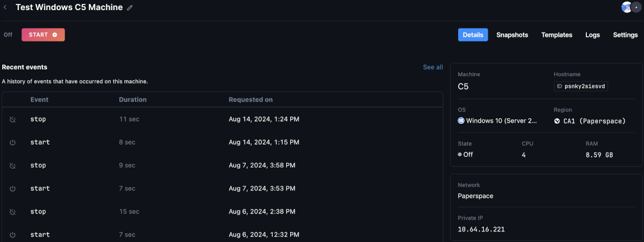Click the CA1 region shield icon
This screenshot has width=644, height=242.
click(x=557, y=121)
